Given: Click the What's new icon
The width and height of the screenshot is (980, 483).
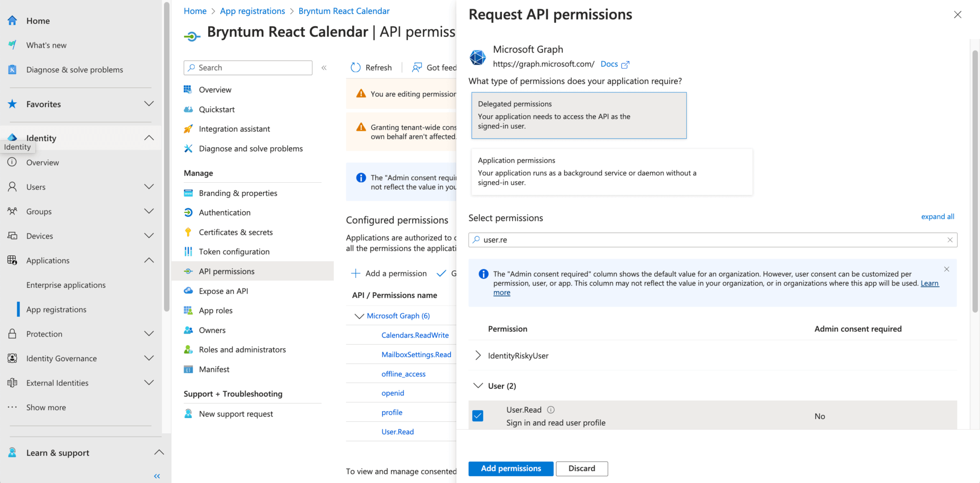Looking at the screenshot, I should 12,45.
